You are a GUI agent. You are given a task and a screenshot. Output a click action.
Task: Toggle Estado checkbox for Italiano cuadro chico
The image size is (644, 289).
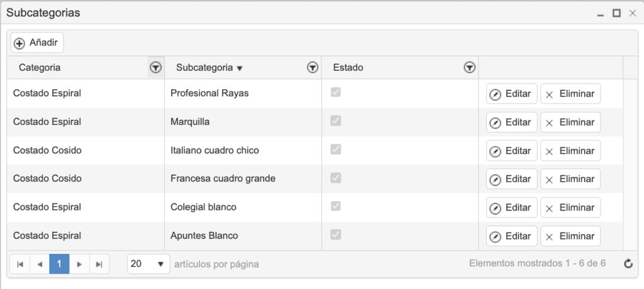336,150
